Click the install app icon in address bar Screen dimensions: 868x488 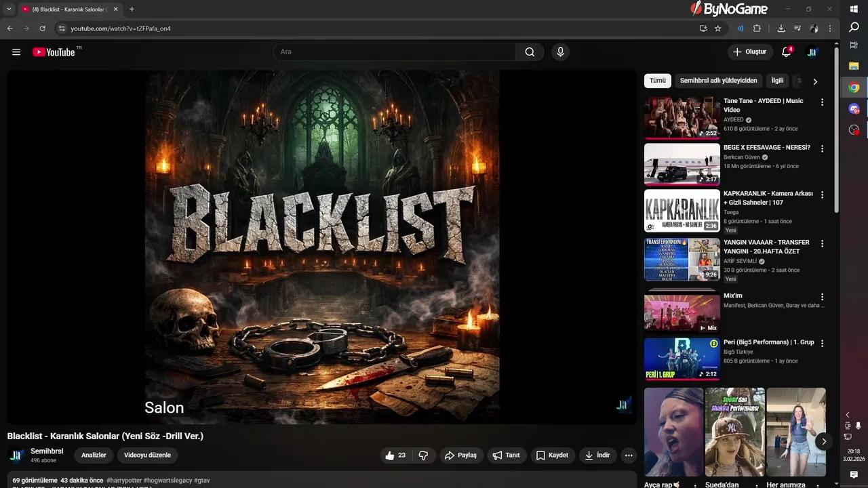click(703, 28)
